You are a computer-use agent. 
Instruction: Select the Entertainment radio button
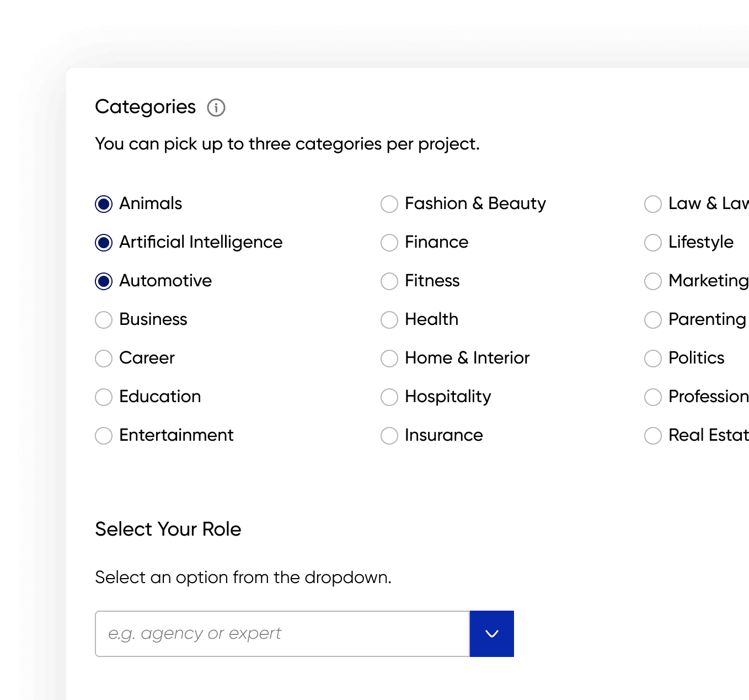(x=104, y=436)
